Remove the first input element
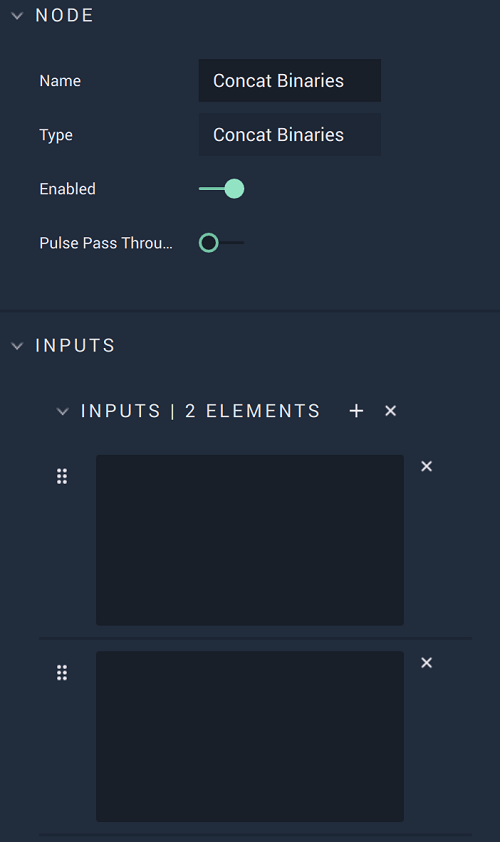The width and height of the screenshot is (500, 842). (426, 466)
